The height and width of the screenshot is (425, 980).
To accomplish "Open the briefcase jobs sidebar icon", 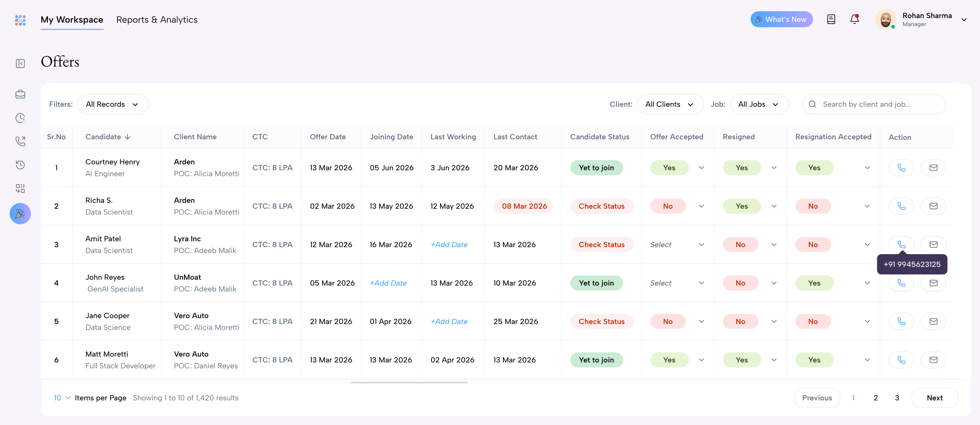I will [x=20, y=94].
